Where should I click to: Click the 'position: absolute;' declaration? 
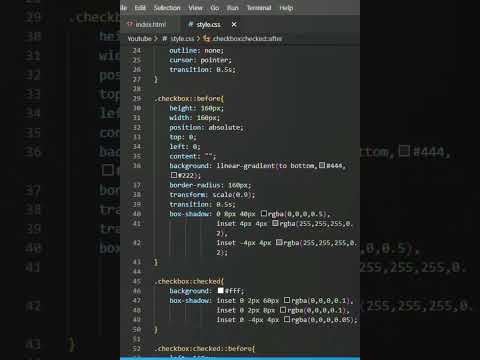[206, 128]
